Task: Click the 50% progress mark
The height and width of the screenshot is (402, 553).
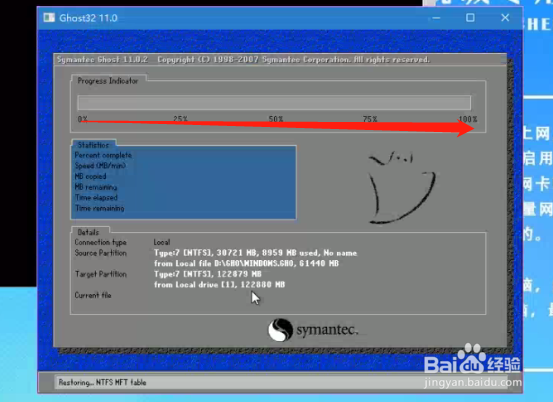Action: coord(275,119)
